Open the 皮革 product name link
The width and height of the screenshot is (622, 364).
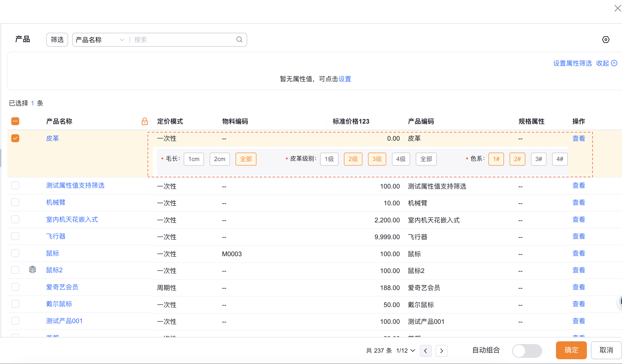point(53,138)
